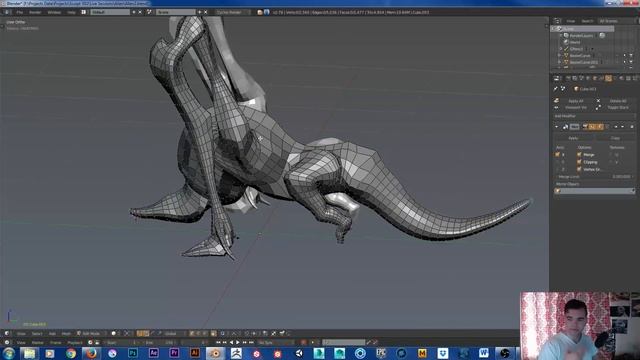Image resolution: width=640 pixels, height=360 pixels.
Task: Play the timeline animation forward
Action: (x=238, y=342)
